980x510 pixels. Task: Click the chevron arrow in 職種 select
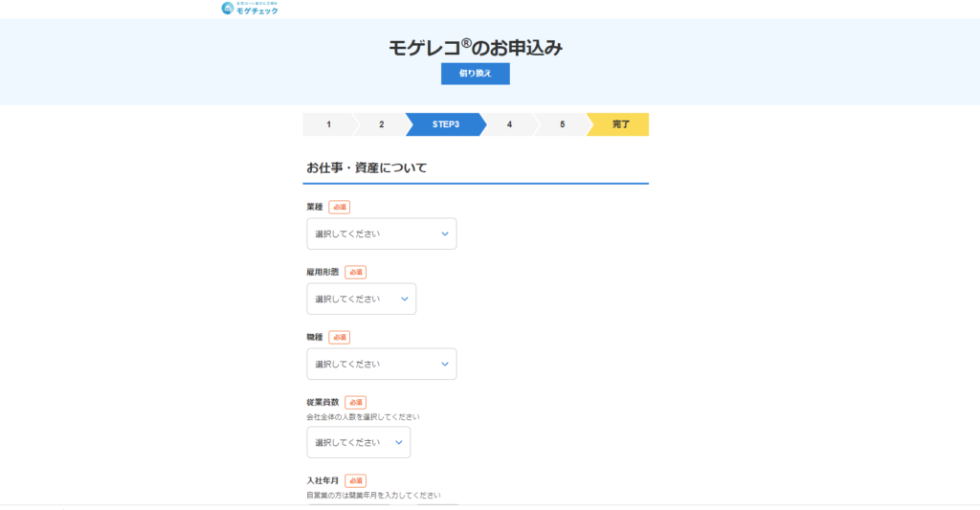click(445, 364)
